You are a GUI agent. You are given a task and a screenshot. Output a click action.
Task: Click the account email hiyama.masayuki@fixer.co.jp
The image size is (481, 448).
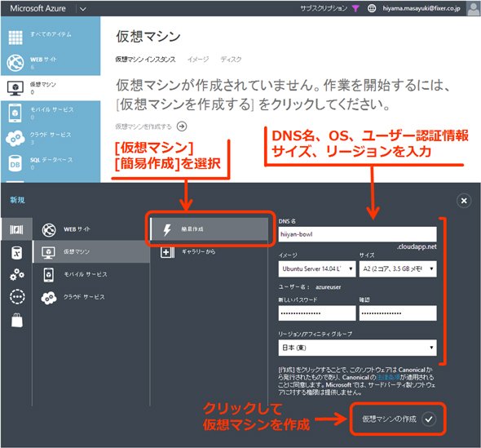(421, 9)
